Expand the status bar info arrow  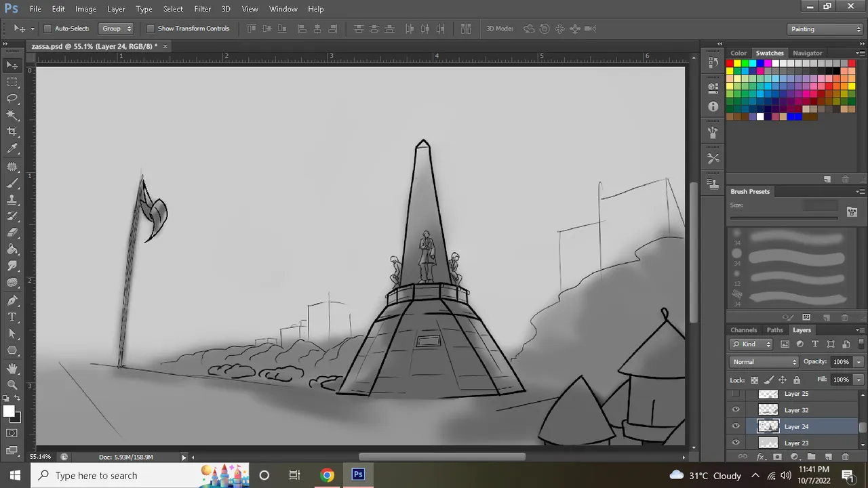[184, 457]
